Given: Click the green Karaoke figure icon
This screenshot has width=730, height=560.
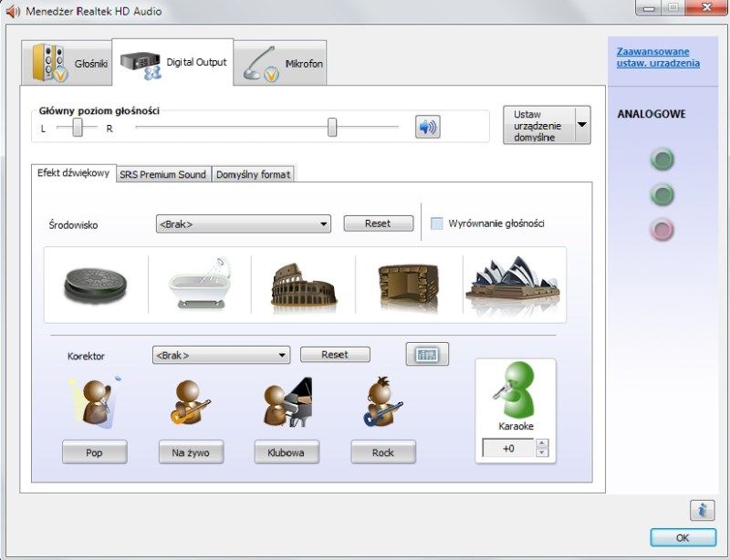Looking at the screenshot, I should coord(516,390).
